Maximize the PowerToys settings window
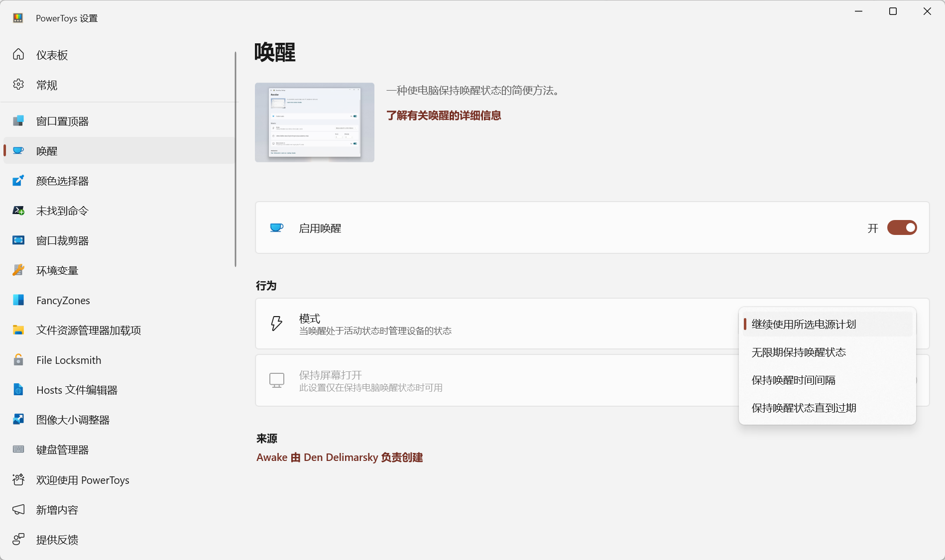Screen dimensions: 945x560 click(x=893, y=11)
